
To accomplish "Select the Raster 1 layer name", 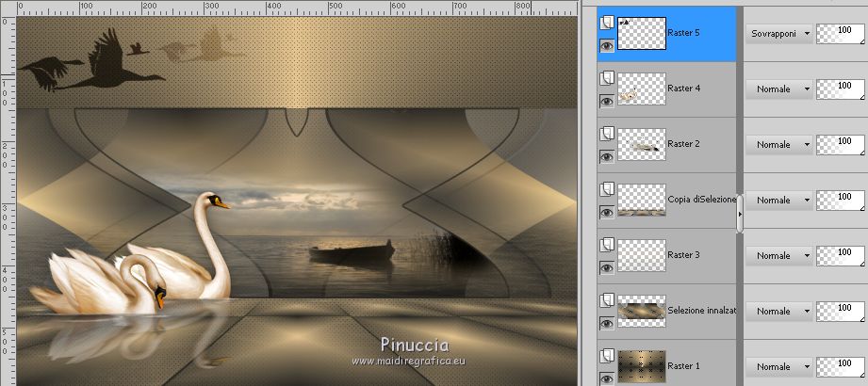I will coord(683,366).
